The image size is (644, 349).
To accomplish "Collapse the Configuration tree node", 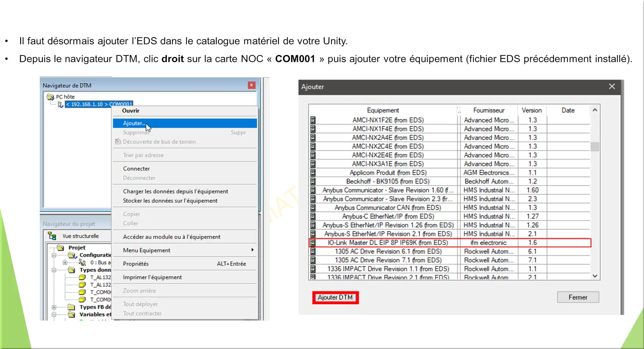I will (x=54, y=255).
